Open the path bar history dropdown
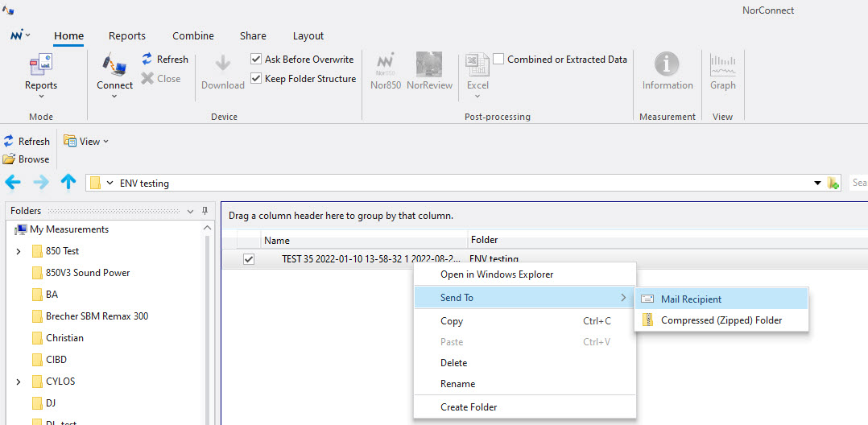This screenshot has width=868, height=425. (817, 184)
